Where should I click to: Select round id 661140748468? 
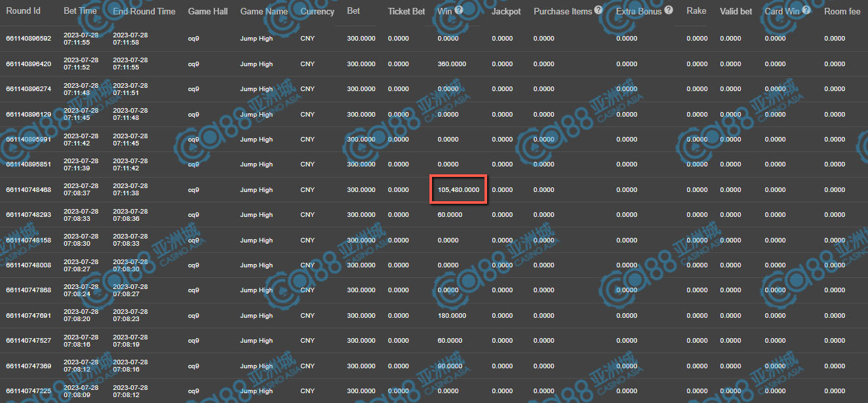28,190
